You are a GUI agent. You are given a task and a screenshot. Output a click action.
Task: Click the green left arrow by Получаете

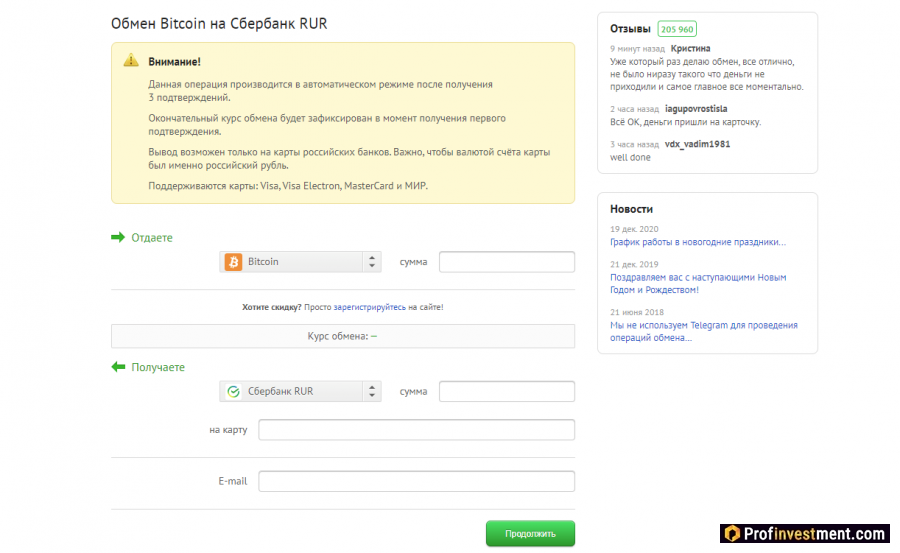tap(118, 367)
